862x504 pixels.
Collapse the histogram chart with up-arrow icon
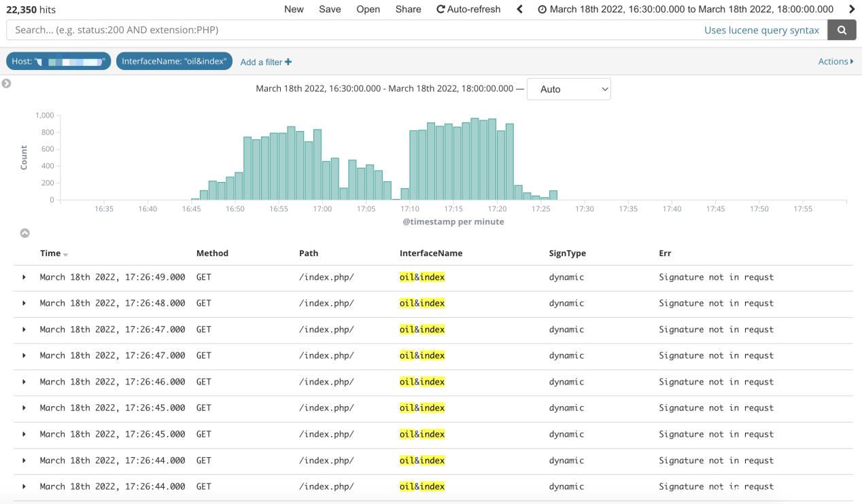tap(25, 233)
